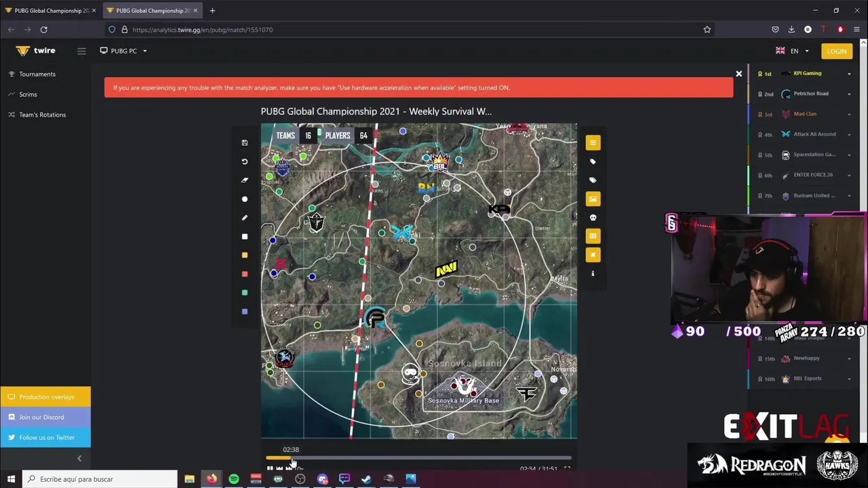Pause the match replay
The height and width of the screenshot is (488, 868).
coord(270,468)
